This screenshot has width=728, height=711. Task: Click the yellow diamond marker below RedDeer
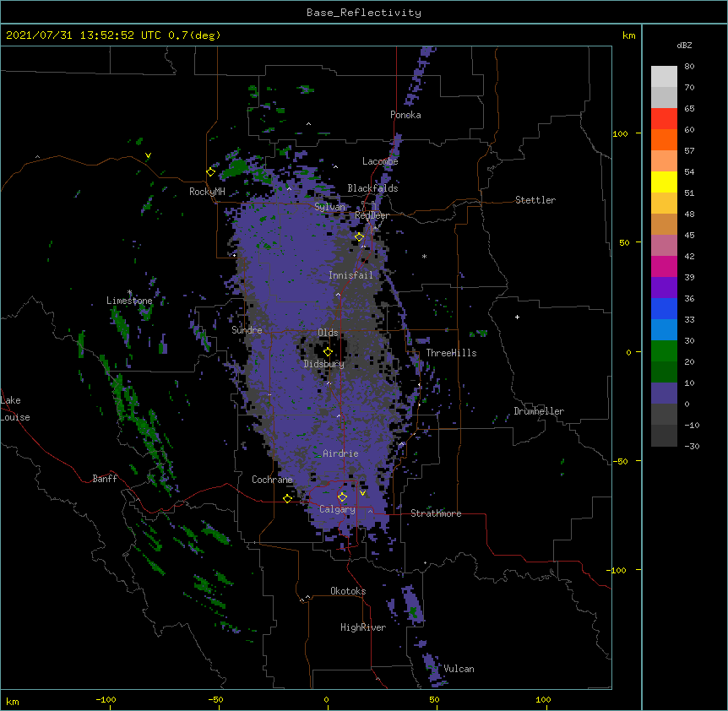pyautogui.click(x=360, y=237)
